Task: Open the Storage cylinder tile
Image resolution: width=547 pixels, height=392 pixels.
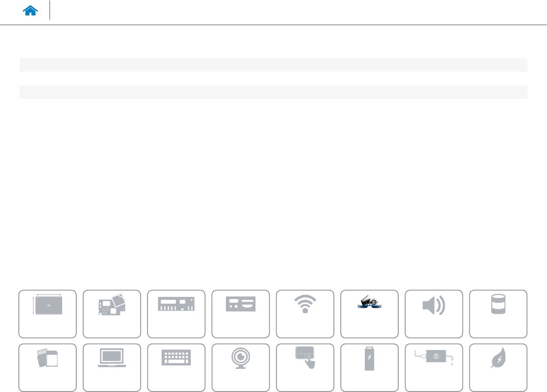Action: 499,314
